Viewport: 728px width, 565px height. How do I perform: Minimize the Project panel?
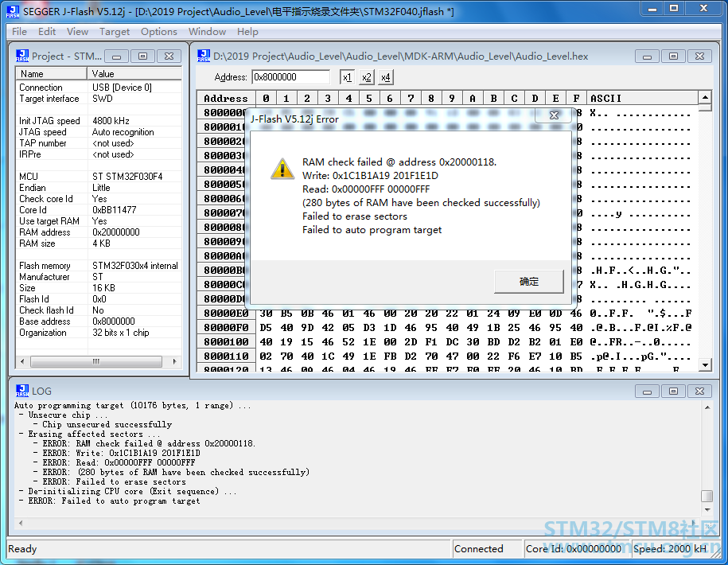point(116,56)
